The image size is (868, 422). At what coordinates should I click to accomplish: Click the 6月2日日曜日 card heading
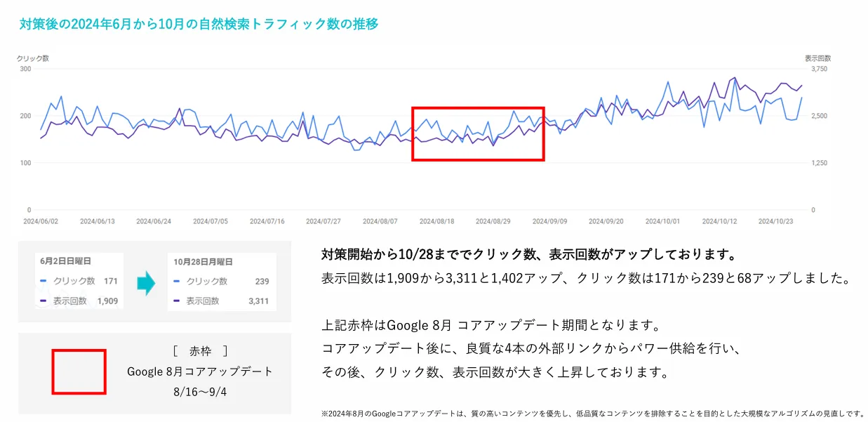point(65,262)
